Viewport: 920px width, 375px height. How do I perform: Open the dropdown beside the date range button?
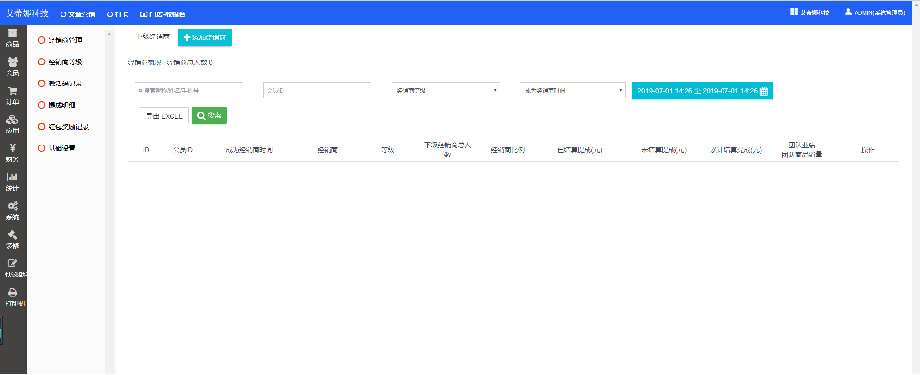tap(573, 91)
